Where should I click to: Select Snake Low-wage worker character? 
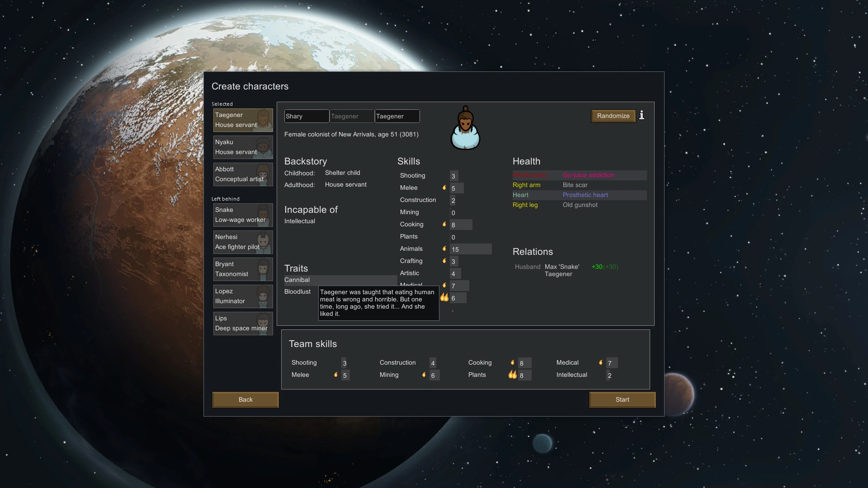(x=243, y=215)
